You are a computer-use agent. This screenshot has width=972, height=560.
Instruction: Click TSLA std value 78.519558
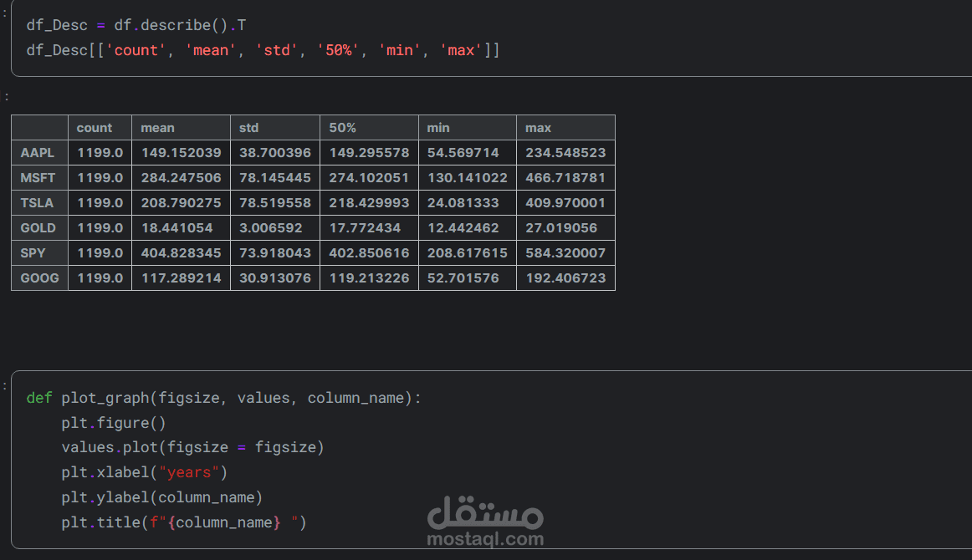click(275, 202)
